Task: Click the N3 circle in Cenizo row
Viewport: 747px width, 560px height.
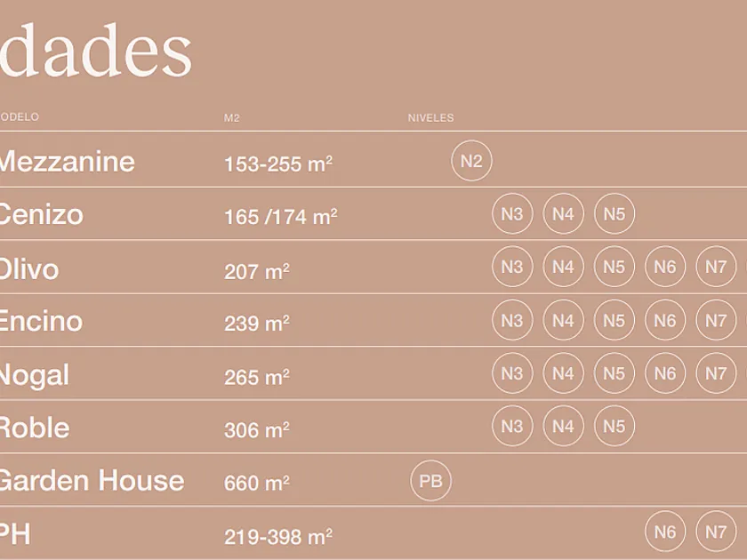Action: tap(512, 214)
